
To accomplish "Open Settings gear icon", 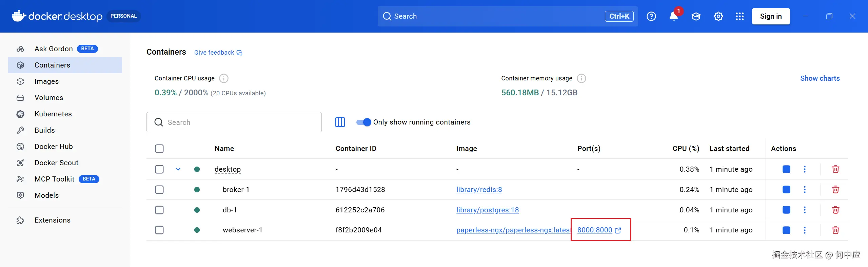I will [x=718, y=16].
